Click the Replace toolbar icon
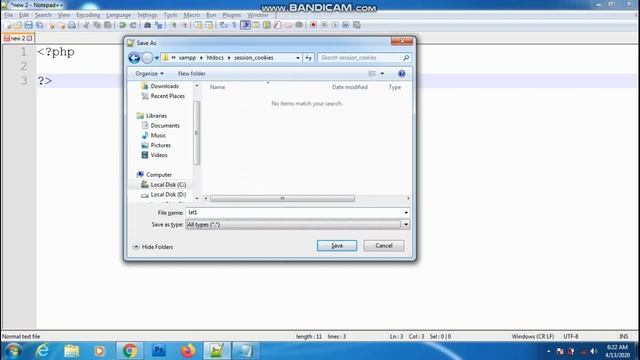The width and height of the screenshot is (640, 360). 158,25
